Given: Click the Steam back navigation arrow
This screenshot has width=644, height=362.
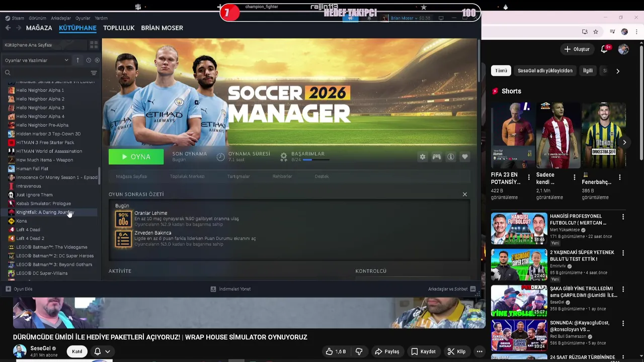Looking at the screenshot, I should tap(8, 28).
